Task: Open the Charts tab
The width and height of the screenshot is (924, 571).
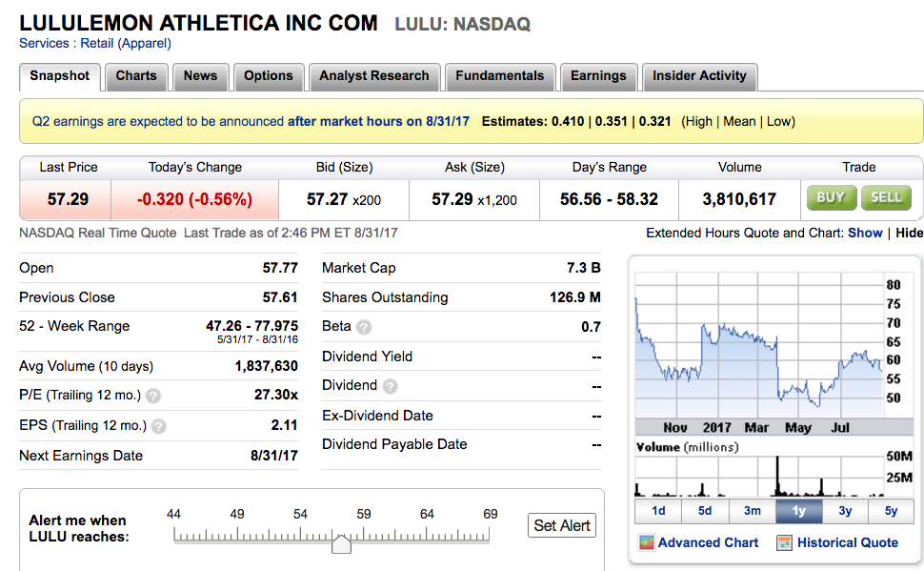Action: point(136,76)
